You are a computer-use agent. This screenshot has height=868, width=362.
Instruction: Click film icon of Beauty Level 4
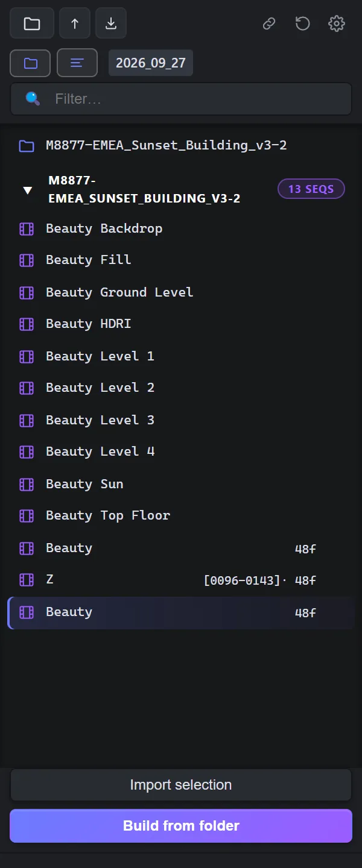click(27, 451)
